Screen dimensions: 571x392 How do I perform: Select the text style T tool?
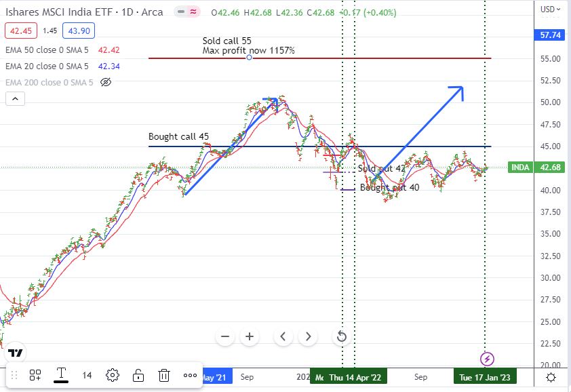61,375
